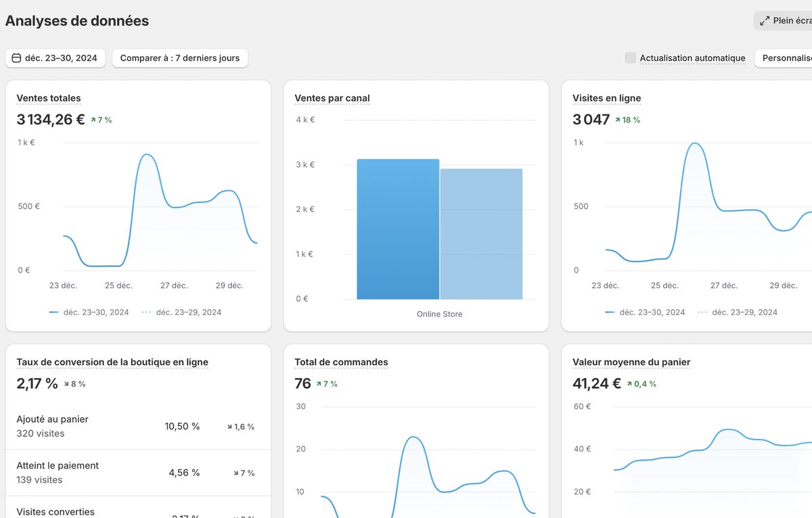This screenshot has height=518, width=812.
Task: Click the 25 déc. label in Visites en ligne chart
Action: 664,285
